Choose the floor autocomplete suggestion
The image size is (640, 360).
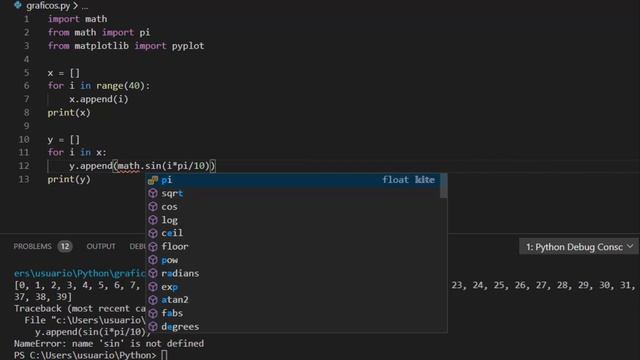293,247
